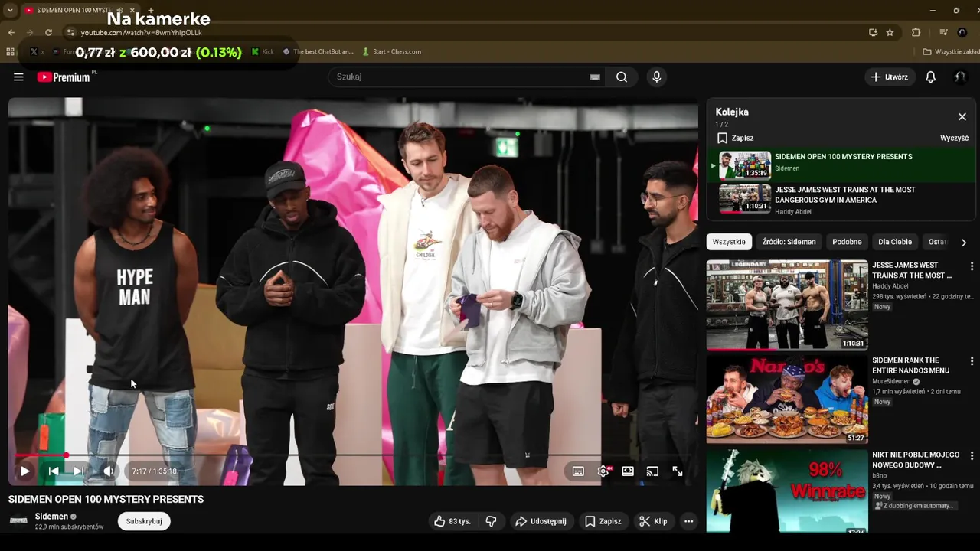Screen dimensions: 980x551
Task: Switch to theater mode
Action: pos(628,471)
